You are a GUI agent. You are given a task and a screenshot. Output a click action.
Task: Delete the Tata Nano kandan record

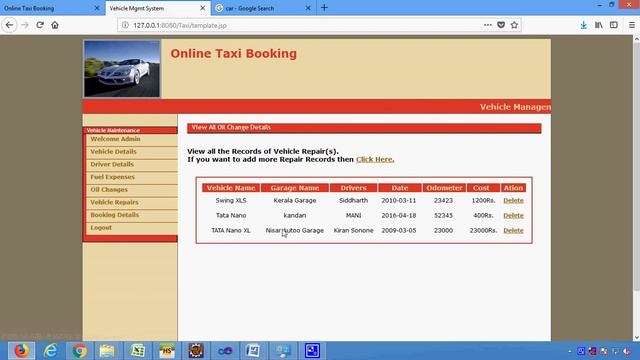coord(513,215)
